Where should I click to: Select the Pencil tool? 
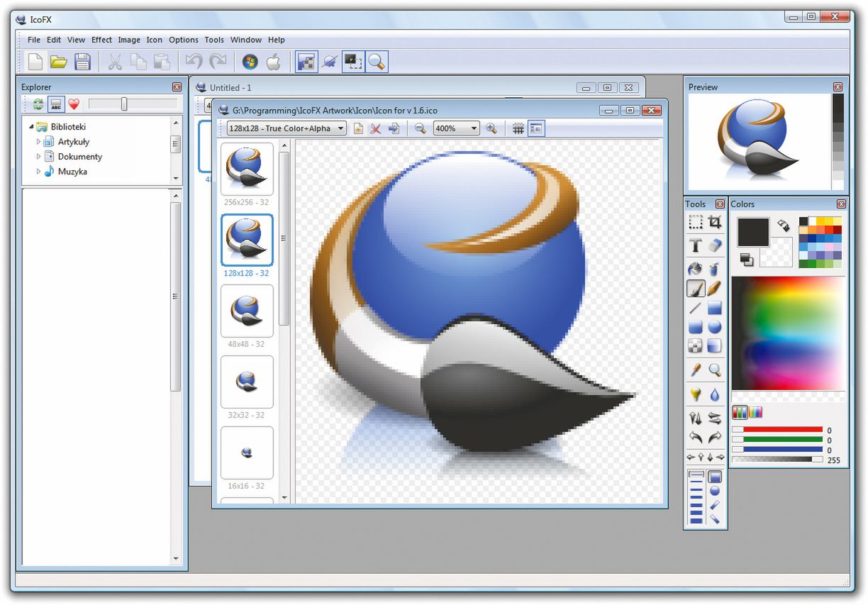click(715, 289)
